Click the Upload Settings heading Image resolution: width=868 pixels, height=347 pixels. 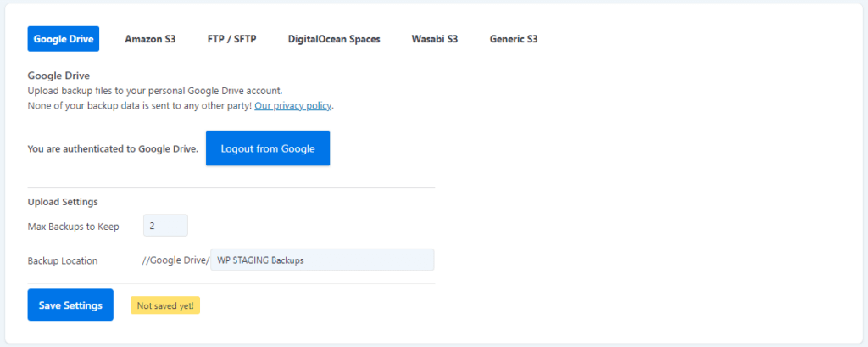[x=63, y=202]
